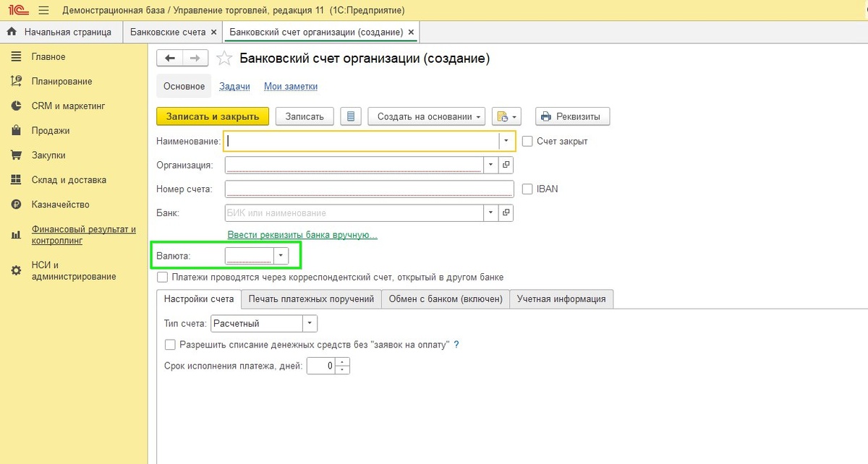Enable Разрешить списание денежных средств без заявок
The height and width of the screenshot is (464, 868).
point(170,345)
